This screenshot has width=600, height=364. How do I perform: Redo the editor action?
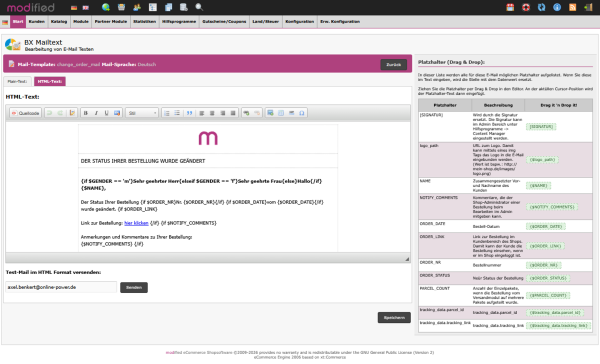pos(60,113)
